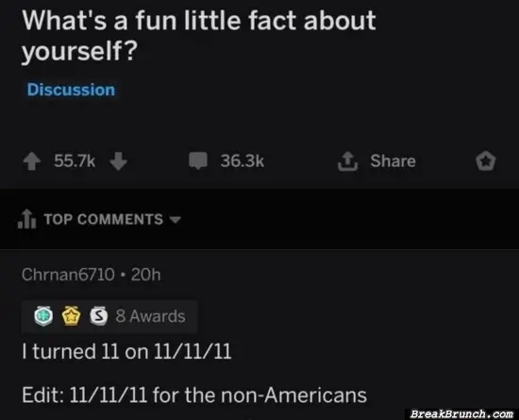Tap the silver S award icon
The height and width of the screenshot is (420, 519).
(x=99, y=316)
